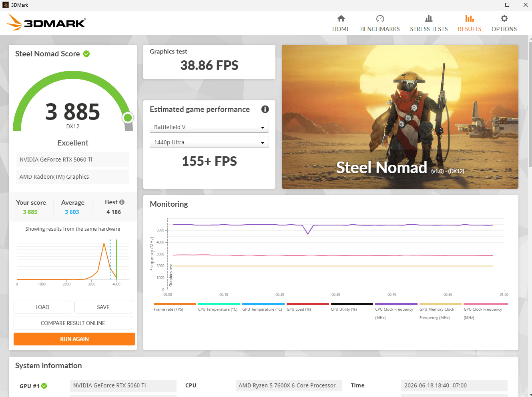This screenshot has height=397, width=532.
Task: Click the Estimated game performance info icon
Action: pos(265,109)
